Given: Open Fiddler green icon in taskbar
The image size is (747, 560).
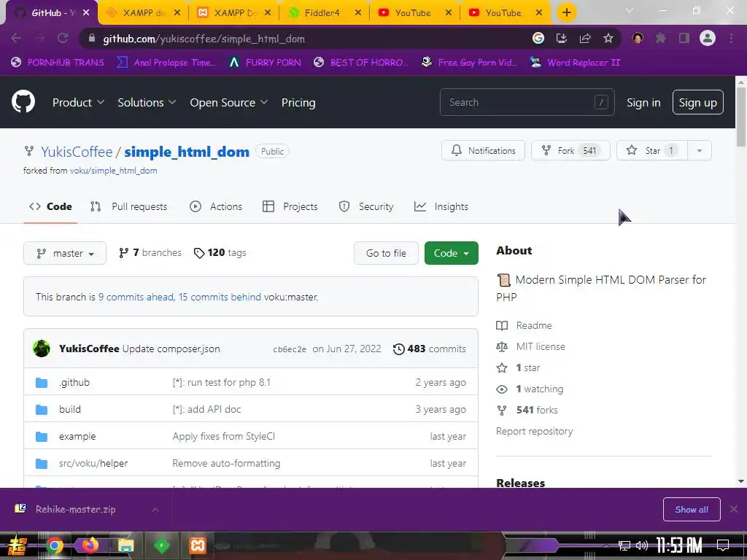Looking at the screenshot, I should pyautogui.click(x=161, y=545).
